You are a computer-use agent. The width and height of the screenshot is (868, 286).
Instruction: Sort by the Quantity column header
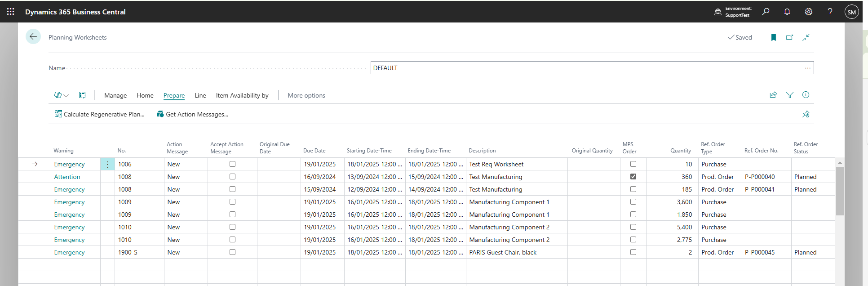pyautogui.click(x=681, y=151)
